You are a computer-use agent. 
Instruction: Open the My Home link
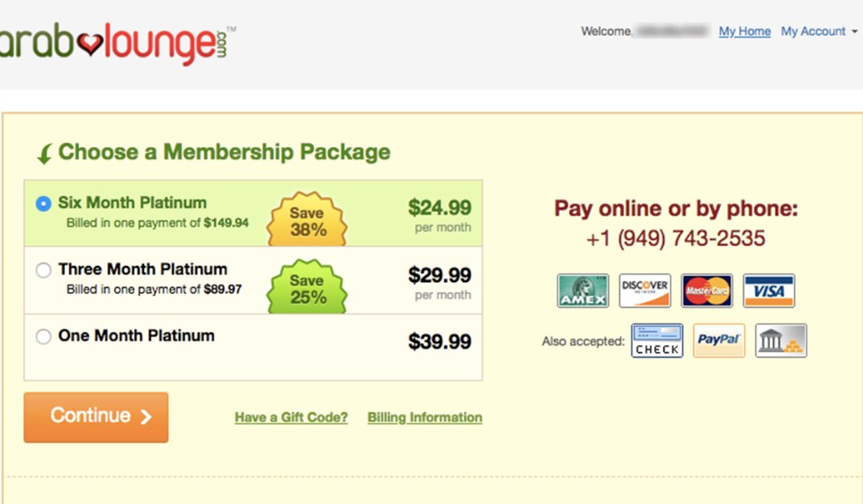[x=744, y=31]
